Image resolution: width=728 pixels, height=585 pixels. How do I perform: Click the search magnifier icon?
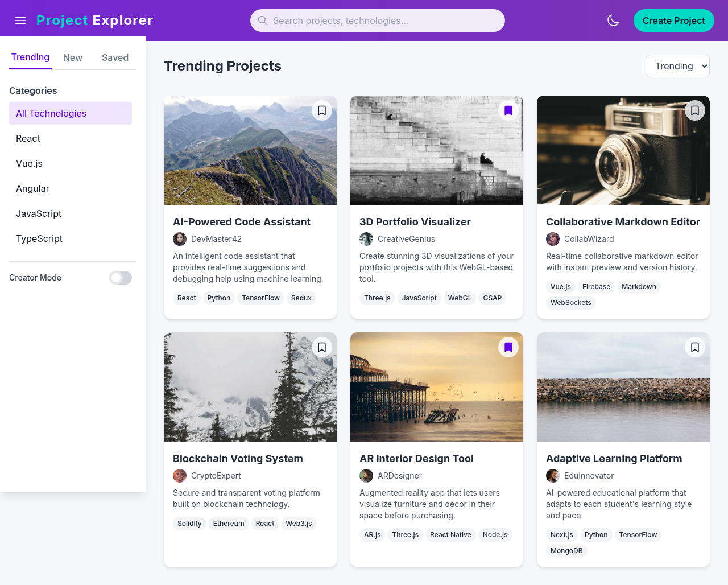pyautogui.click(x=262, y=20)
